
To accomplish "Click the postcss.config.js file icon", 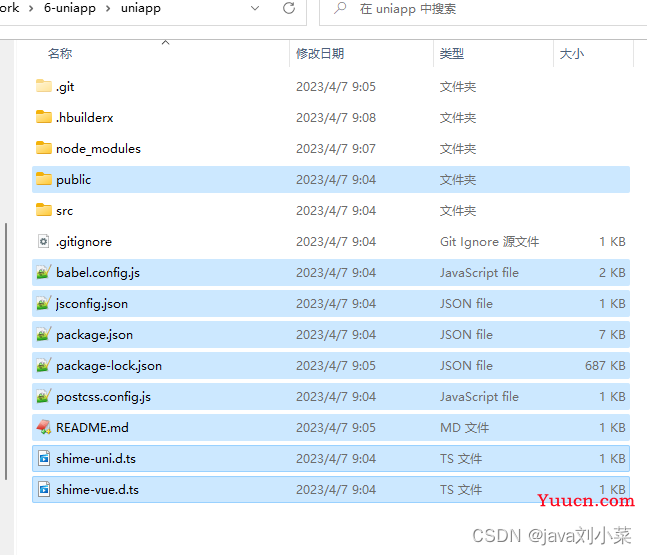I will point(44,396).
